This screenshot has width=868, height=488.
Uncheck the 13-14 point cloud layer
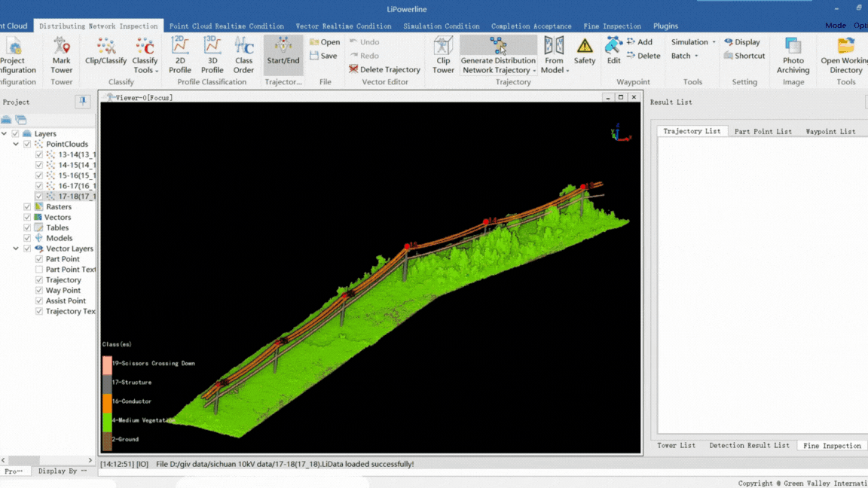pos(38,154)
